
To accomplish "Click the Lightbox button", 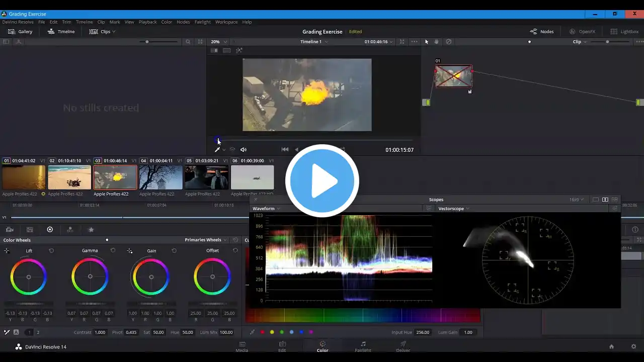I will pos(624,32).
